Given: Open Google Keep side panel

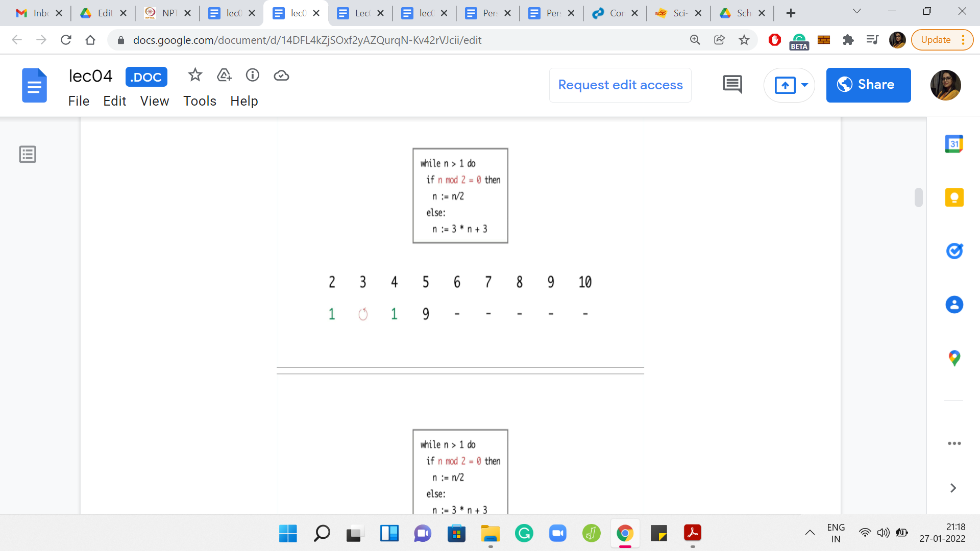Looking at the screenshot, I should point(954,197).
